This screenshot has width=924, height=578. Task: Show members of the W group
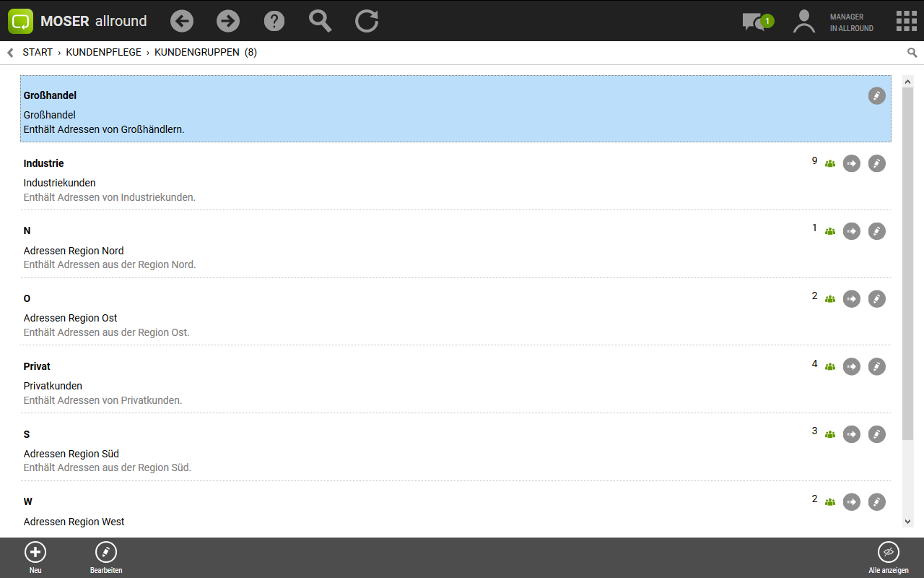(x=830, y=502)
